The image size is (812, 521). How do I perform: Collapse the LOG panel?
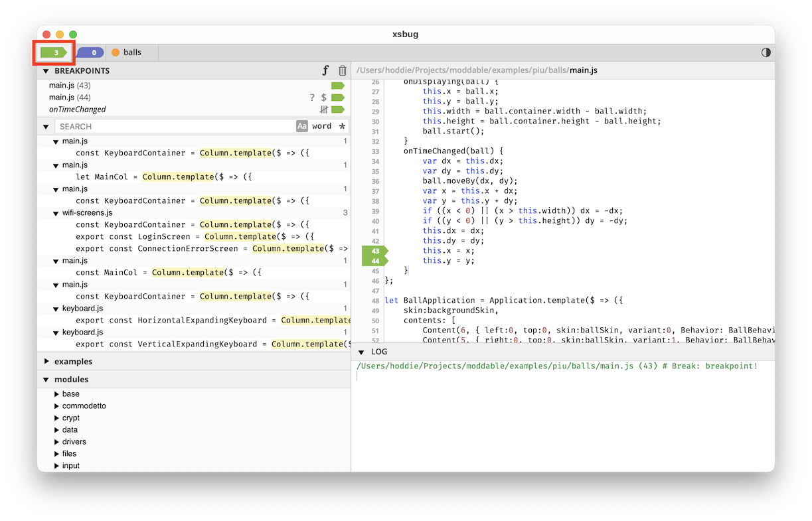pos(361,352)
